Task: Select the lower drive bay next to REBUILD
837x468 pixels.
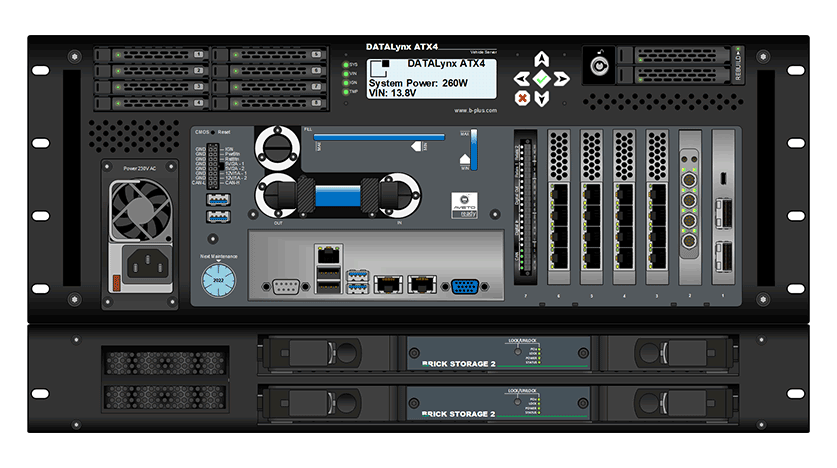Action: (674, 75)
